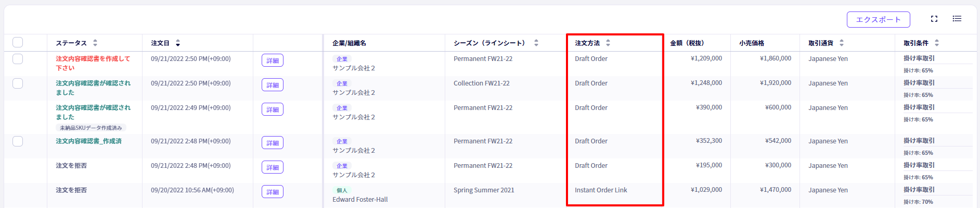Sort by シーズン（ラインシート） arrows
This screenshot has width=980, height=208.
point(536,43)
